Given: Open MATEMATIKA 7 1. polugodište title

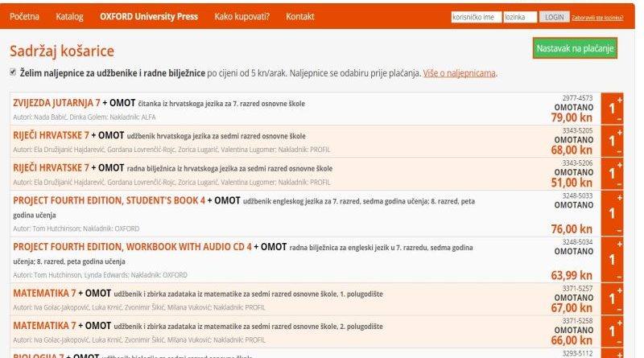Looking at the screenshot, I should click(x=44, y=293).
